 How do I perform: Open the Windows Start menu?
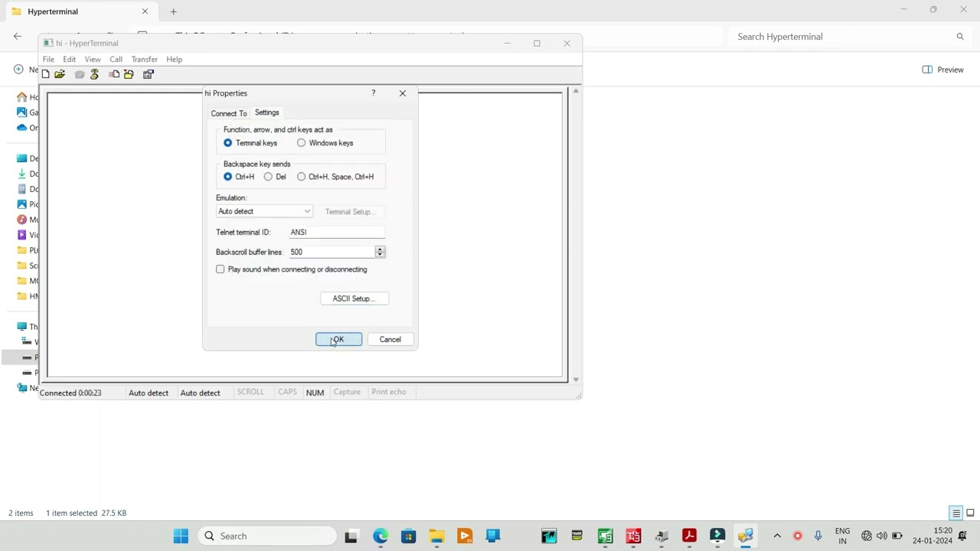click(181, 536)
